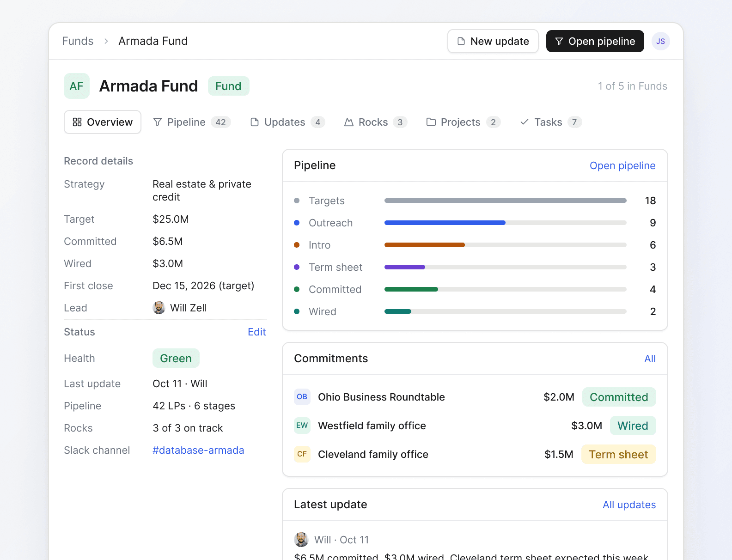732x560 pixels.
Task: Select the Cleveland family office commitment
Action: tap(475, 454)
